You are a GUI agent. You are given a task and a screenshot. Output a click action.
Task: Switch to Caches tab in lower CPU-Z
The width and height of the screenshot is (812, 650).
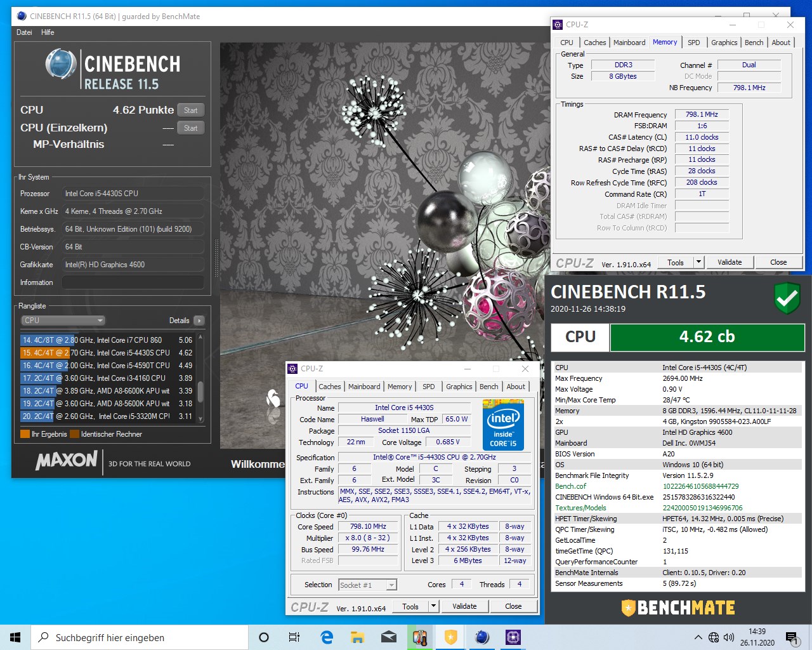(329, 387)
